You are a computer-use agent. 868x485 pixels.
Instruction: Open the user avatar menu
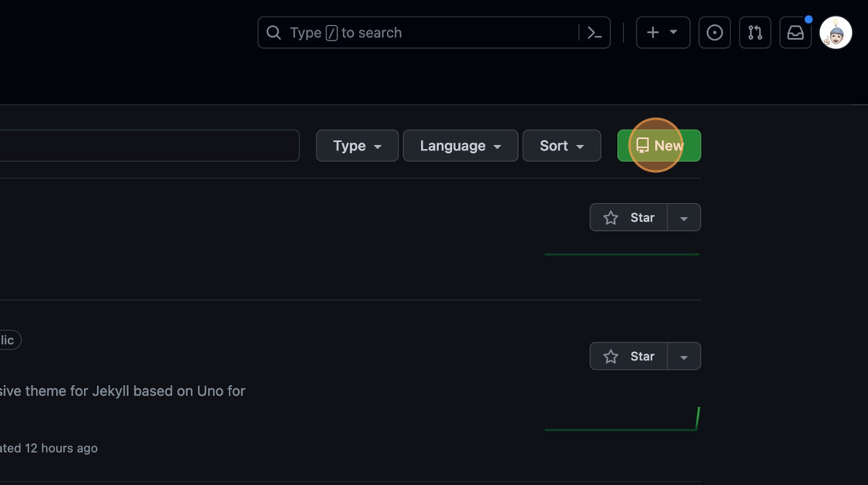(x=835, y=33)
